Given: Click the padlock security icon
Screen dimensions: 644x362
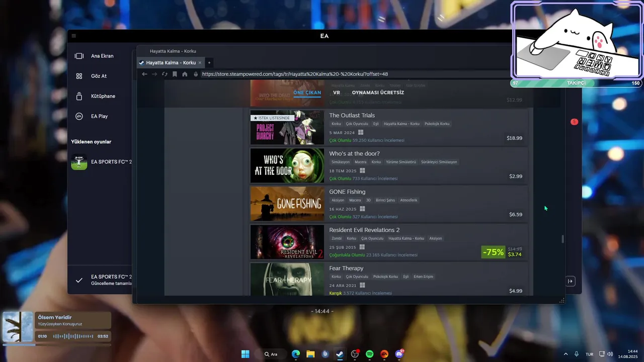Looking at the screenshot, I should pos(196,74).
